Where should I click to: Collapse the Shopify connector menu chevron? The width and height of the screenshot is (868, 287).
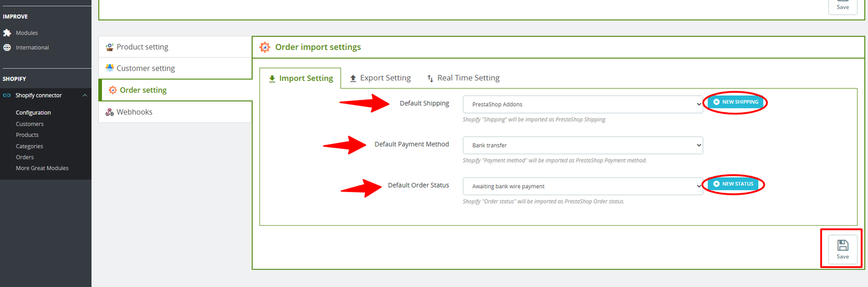85,95
